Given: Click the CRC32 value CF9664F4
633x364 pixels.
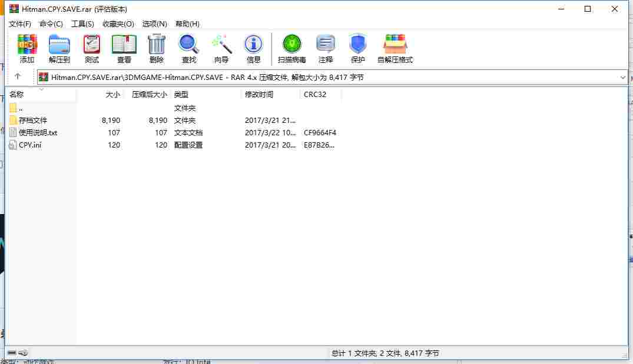Looking at the screenshot, I should click(320, 133).
